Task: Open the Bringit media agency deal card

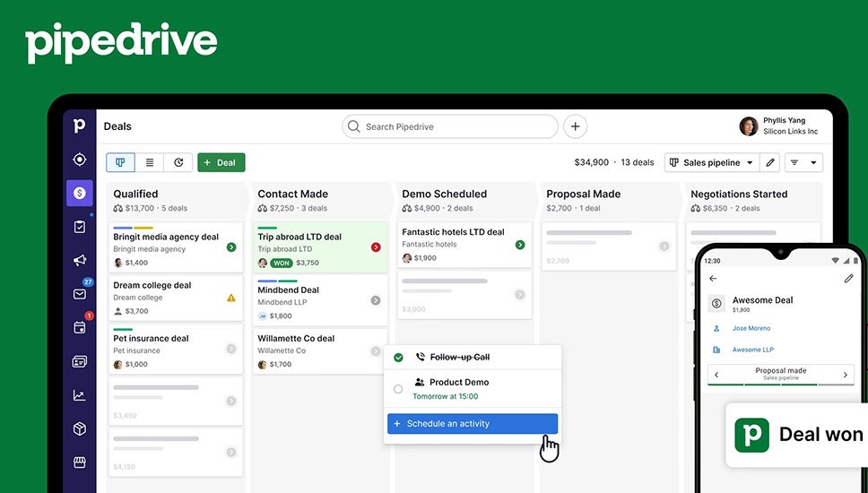Action: click(x=176, y=247)
